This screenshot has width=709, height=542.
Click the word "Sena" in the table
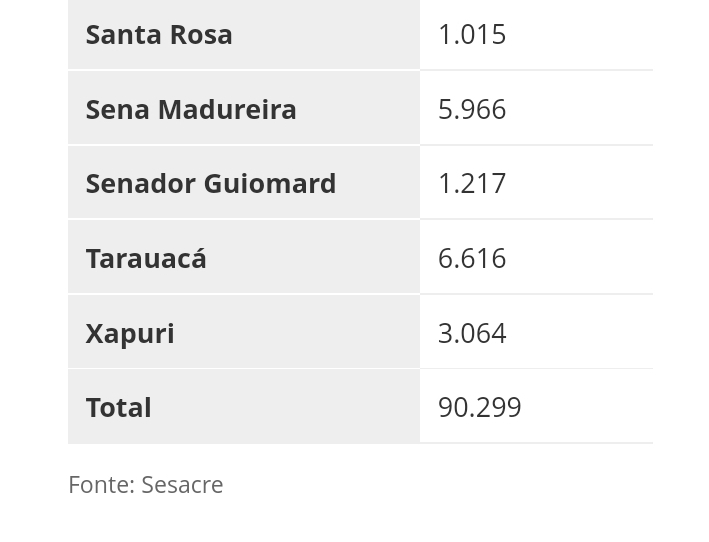click(117, 109)
